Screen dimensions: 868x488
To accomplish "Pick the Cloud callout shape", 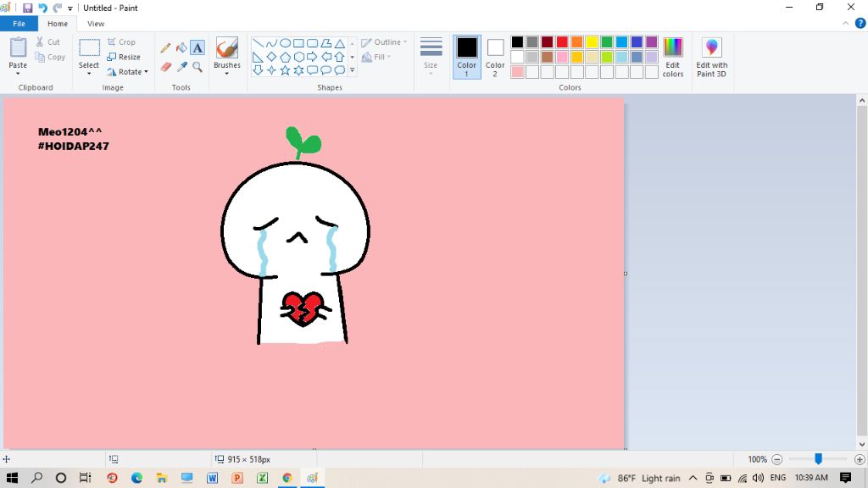I will pos(339,70).
